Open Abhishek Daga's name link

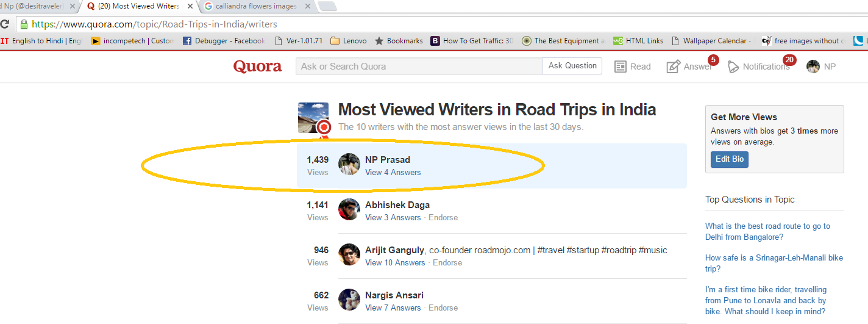point(397,204)
